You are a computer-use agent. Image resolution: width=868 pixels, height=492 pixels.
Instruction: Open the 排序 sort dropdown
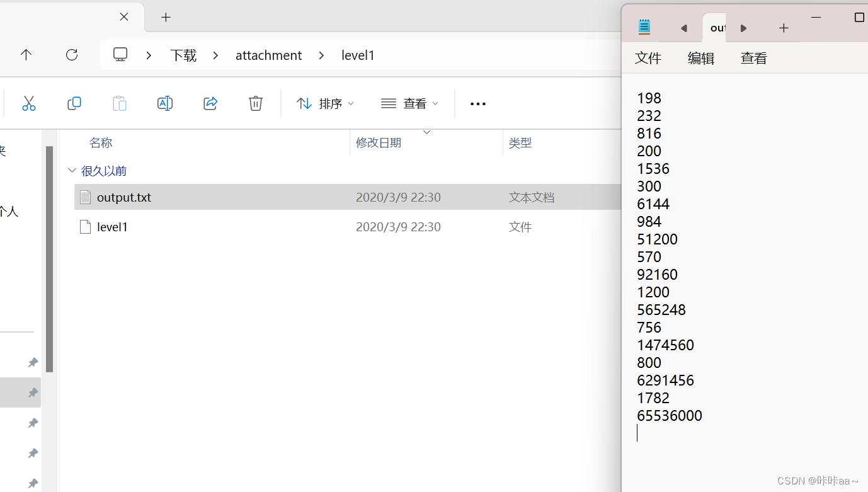pos(325,103)
